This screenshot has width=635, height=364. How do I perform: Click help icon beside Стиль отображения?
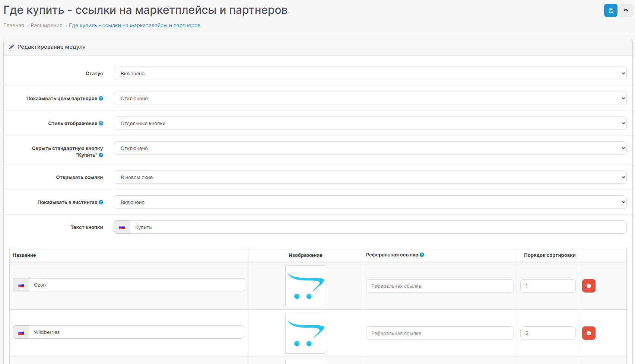101,123
